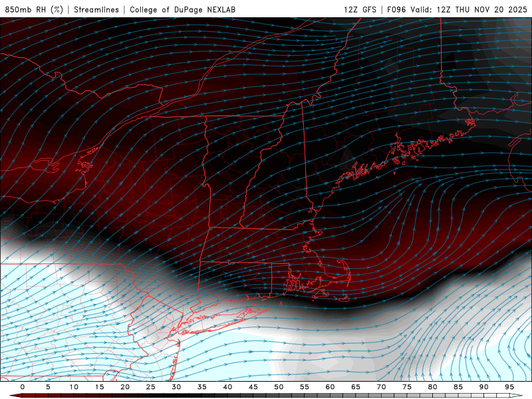
Task: Click the colorbar label "65"
Action: [356, 387]
